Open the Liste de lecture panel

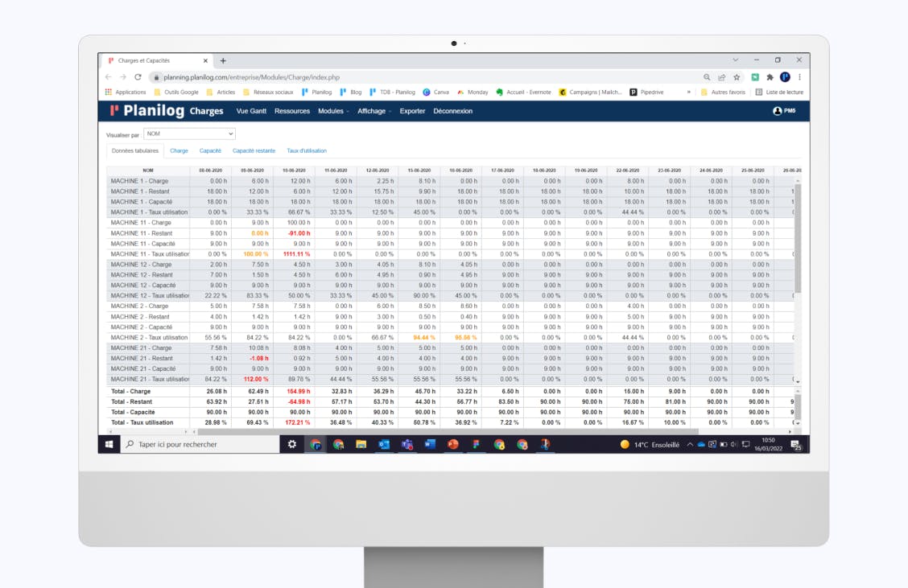pyautogui.click(x=779, y=92)
